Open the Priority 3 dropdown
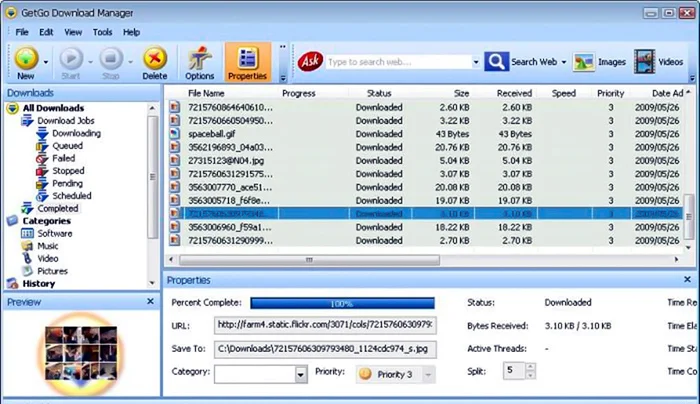 tap(428, 375)
